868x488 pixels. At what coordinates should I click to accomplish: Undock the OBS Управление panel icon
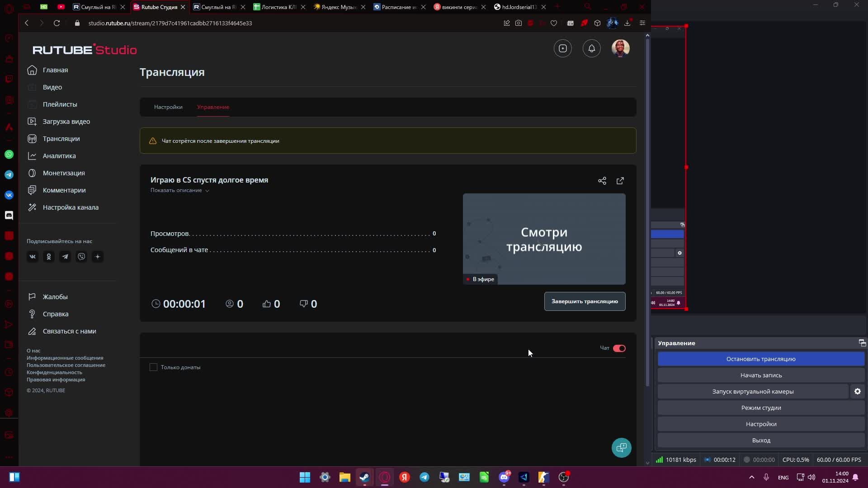coord(862,343)
